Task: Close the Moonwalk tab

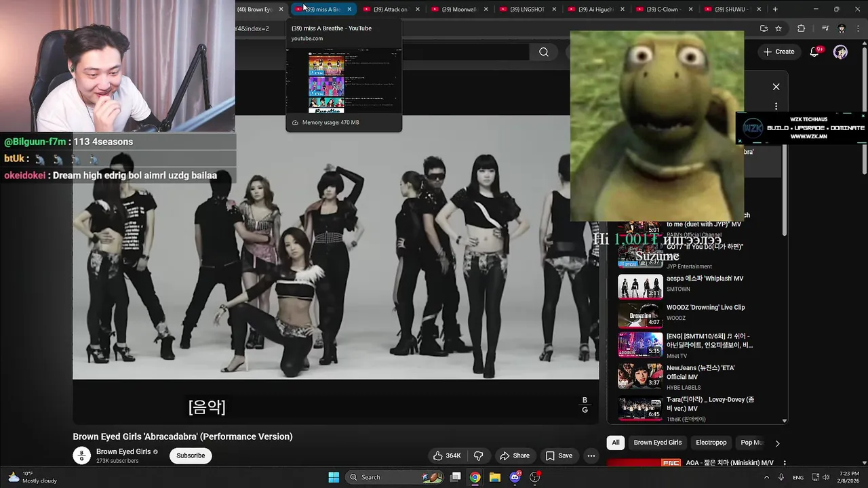Action: [486, 9]
